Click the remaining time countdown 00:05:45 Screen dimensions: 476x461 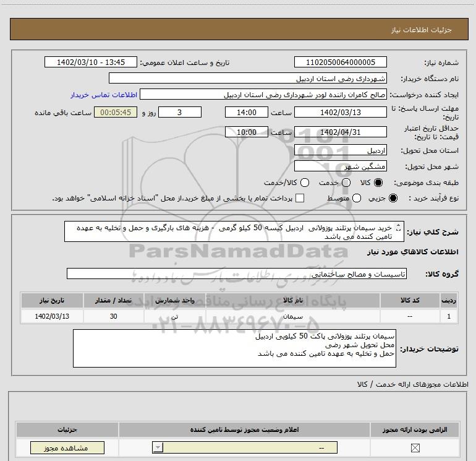point(116,112)
